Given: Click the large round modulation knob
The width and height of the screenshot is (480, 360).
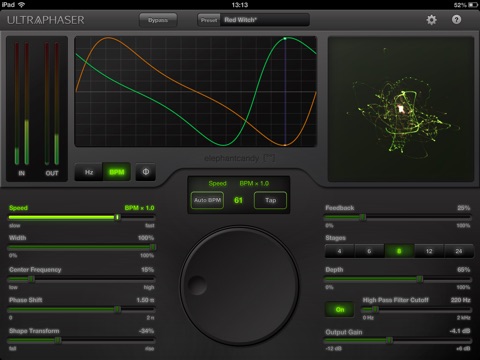Looking at the screenshot, I should tap(239, 285).
